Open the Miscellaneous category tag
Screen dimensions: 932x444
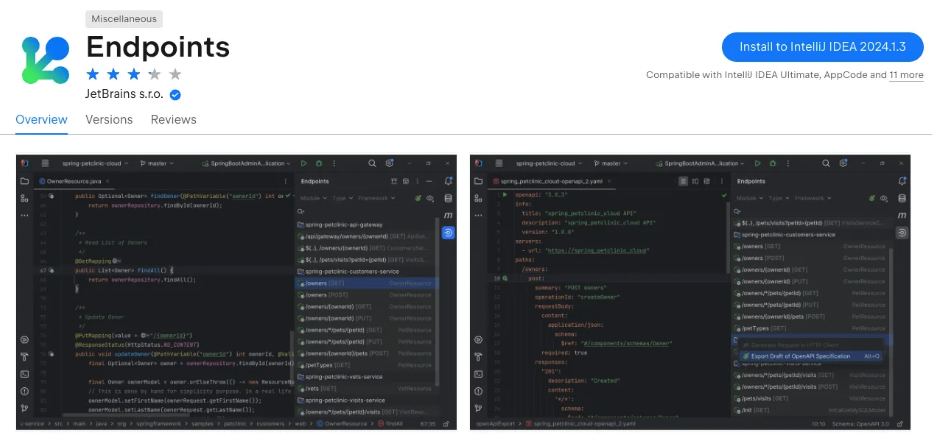(x=124, y=19)
